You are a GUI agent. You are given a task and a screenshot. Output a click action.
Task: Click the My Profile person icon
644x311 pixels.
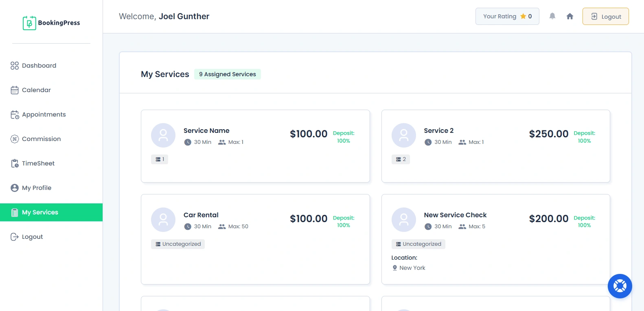(x=15, y=188)
